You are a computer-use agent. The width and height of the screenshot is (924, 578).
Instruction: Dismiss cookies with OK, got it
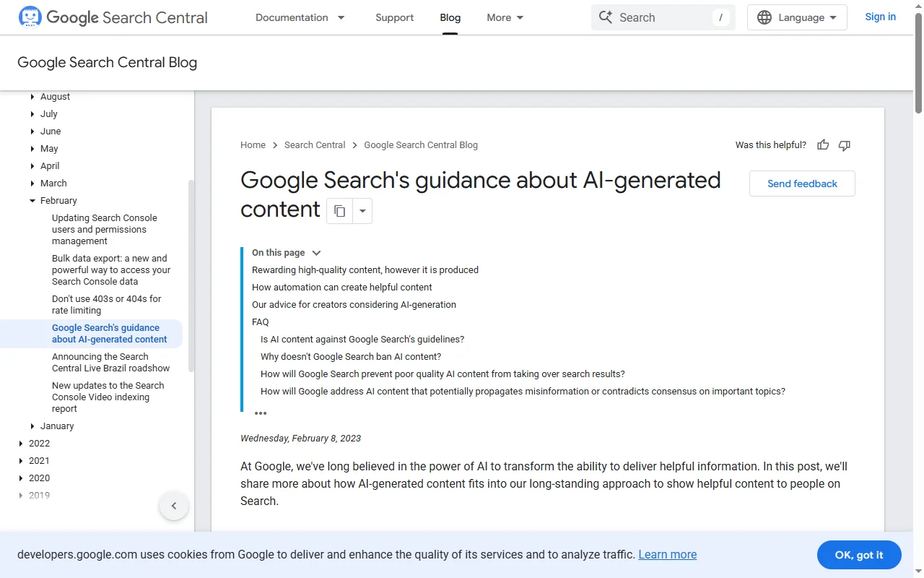click(859, 555)
